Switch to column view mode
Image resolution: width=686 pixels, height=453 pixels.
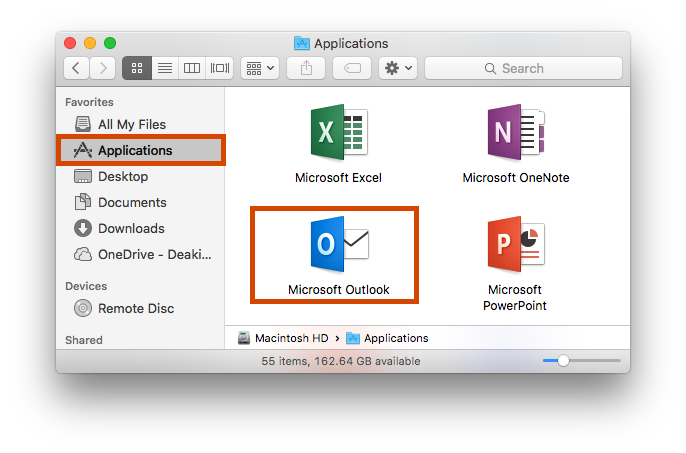pos(192,68)
